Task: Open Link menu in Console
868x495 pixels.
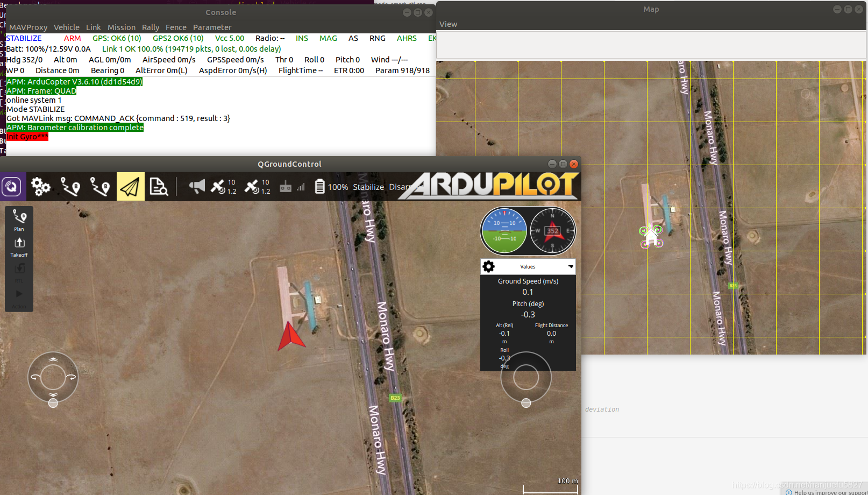Action: [x=94, y=27]
